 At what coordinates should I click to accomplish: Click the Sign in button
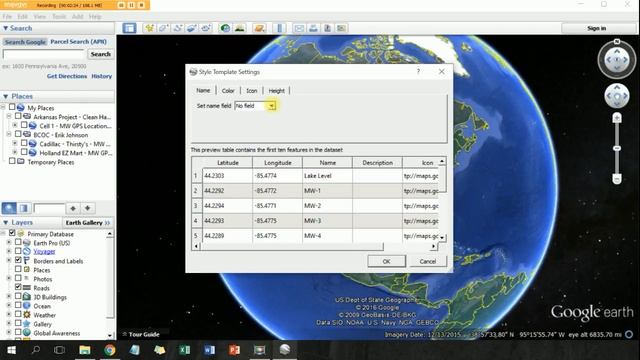(596, 28)
